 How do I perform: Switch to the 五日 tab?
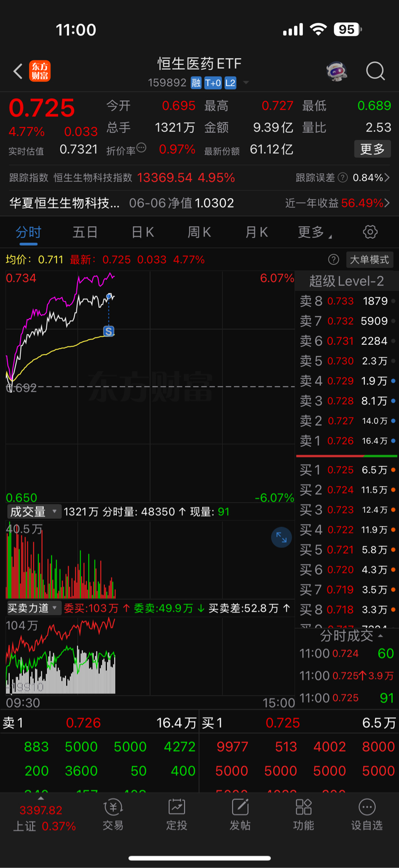(85, 232)
